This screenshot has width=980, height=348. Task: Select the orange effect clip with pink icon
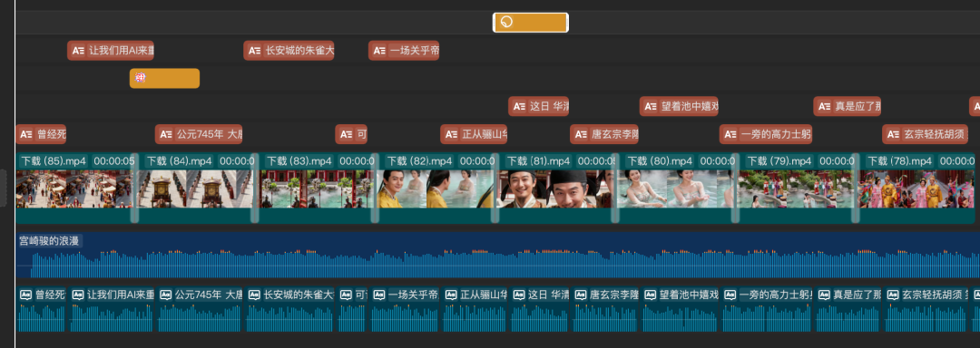164,78
